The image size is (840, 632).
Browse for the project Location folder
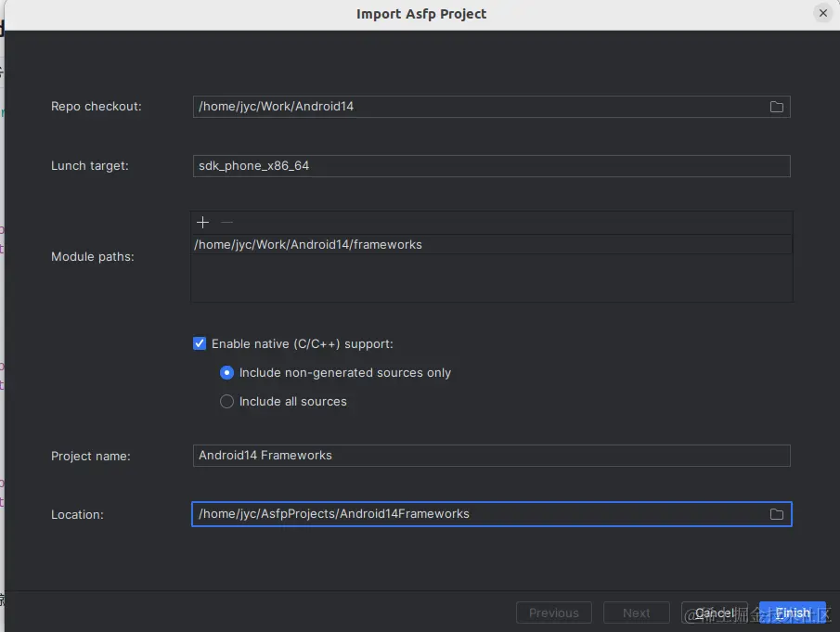(x=777, y=514)
